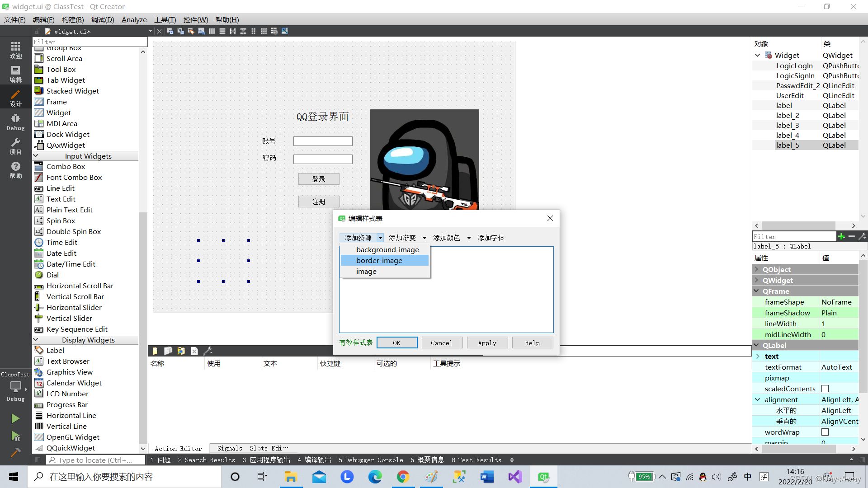Screen dimensions: 868x488
Task: Switch to the Action Editor tab
Action: pos(178,448)
